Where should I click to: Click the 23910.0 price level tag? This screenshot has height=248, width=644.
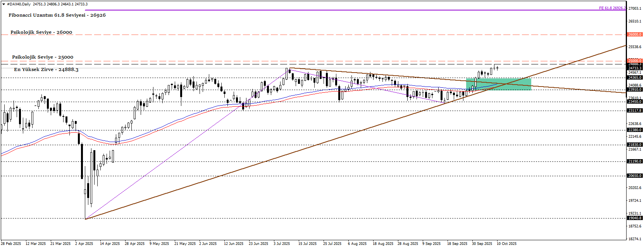click(x=635, y=90)
